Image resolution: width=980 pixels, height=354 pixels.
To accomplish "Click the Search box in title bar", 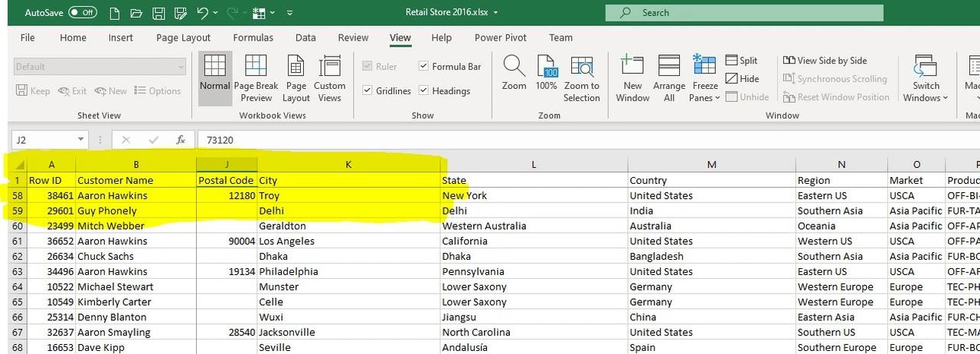I will [743, 13].
